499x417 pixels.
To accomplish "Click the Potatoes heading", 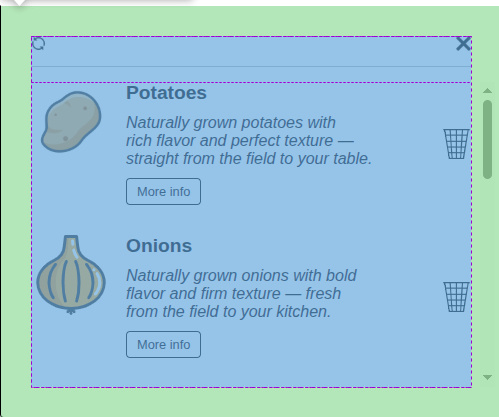I will pos(166,93).
